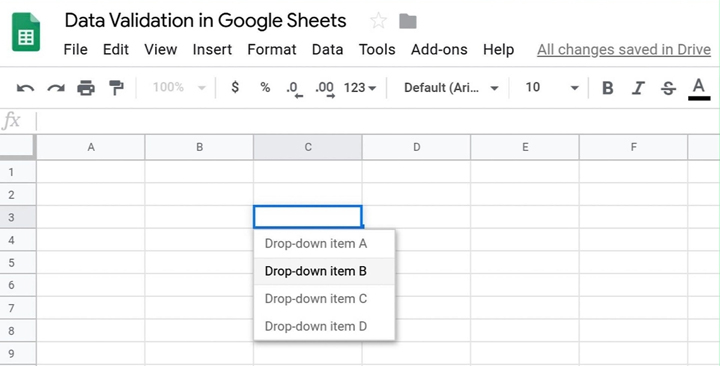The height and width of the screenshot is (366, 720).
Task: Click the select-all corner box
Action: pyautogui.click(x=17, y=147)
